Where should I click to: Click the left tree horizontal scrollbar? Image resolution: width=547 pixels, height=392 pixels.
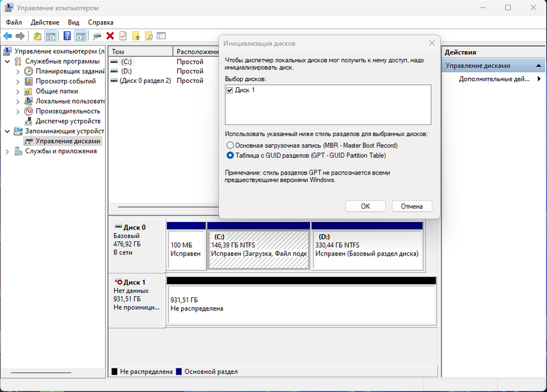41,373
